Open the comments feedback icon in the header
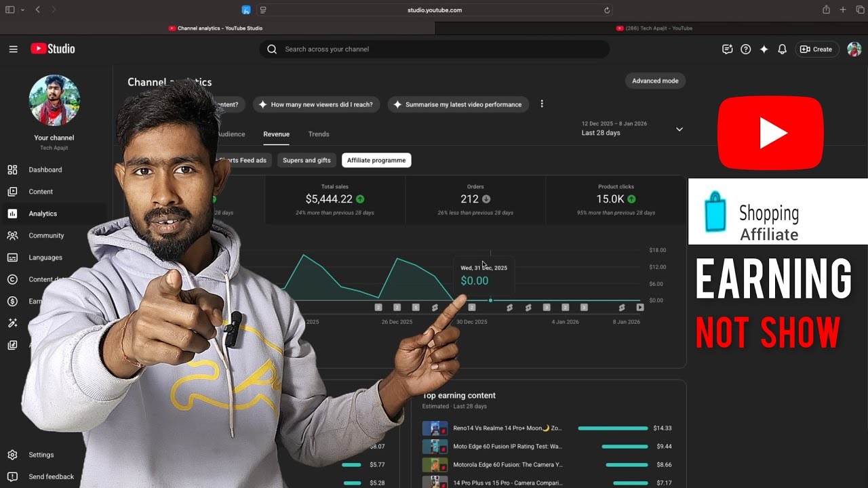This screenshot has width=868, height=488. (x=727, y=49)
